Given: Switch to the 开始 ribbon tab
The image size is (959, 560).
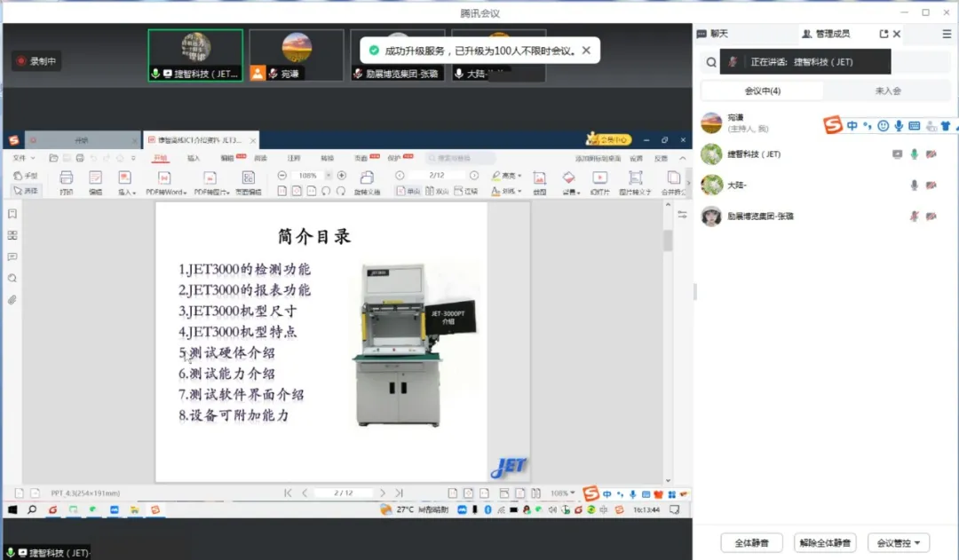Looking at the screenshot, I should [x=160, y=158].
